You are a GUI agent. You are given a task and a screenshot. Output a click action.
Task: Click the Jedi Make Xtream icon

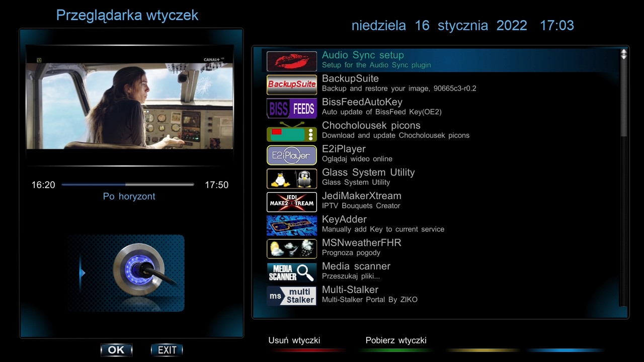click(292, 202)
